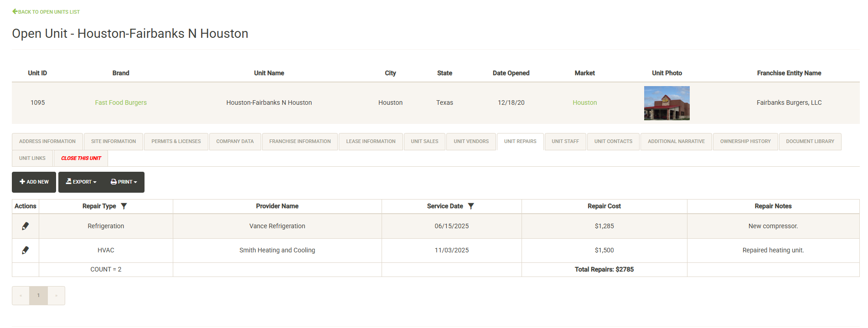Follow the Houston market link
868x328 pixels.
click(x=584, y=102)
